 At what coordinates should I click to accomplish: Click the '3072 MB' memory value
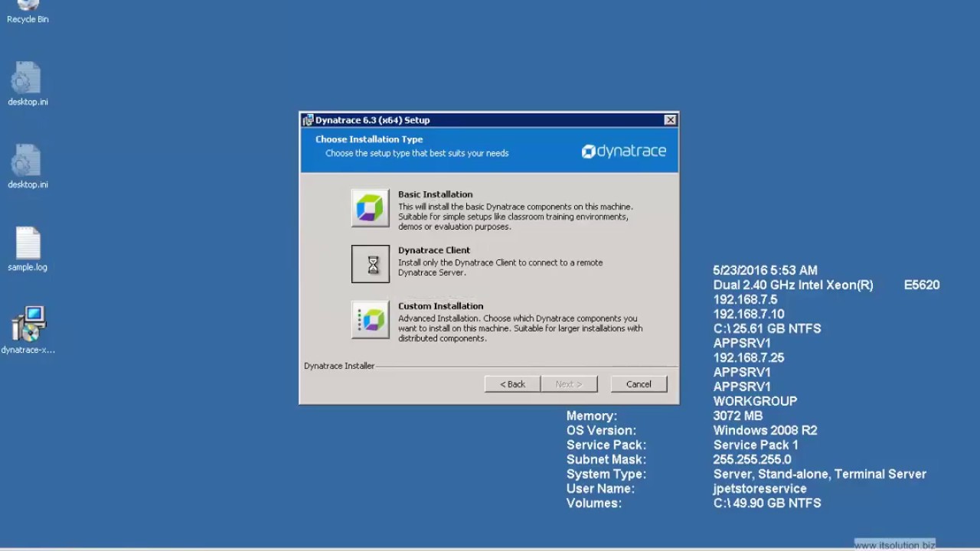tap(737, 416)
